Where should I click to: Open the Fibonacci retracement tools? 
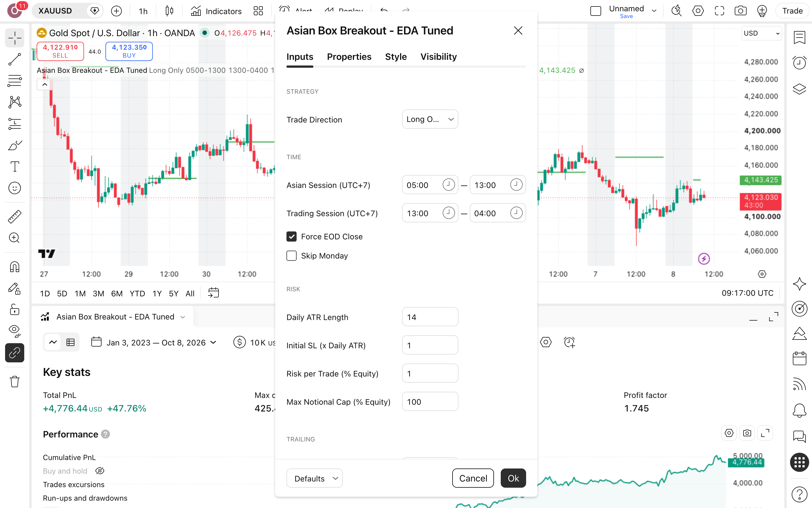pyautogui.click(x=14, y=81)
